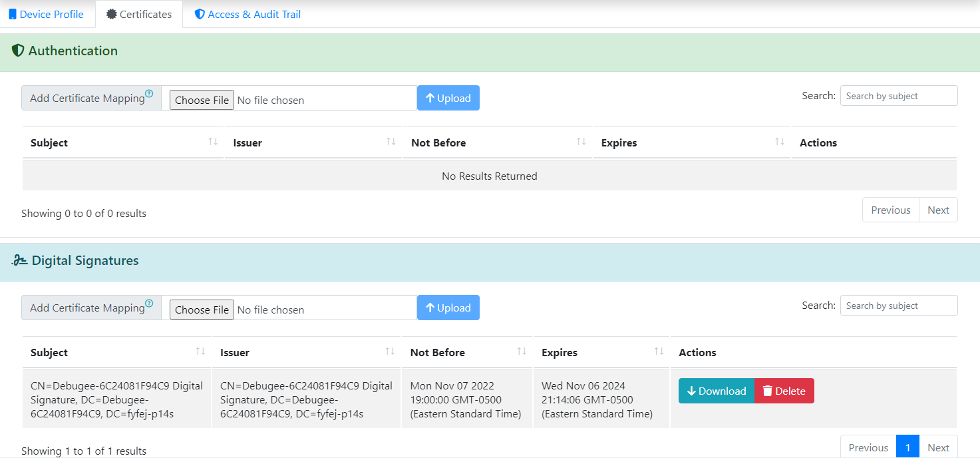Image resolution: width=980 pixels, height=458 pixels.
Task: Open the Device Profile tab
Action: click(47, 14)
